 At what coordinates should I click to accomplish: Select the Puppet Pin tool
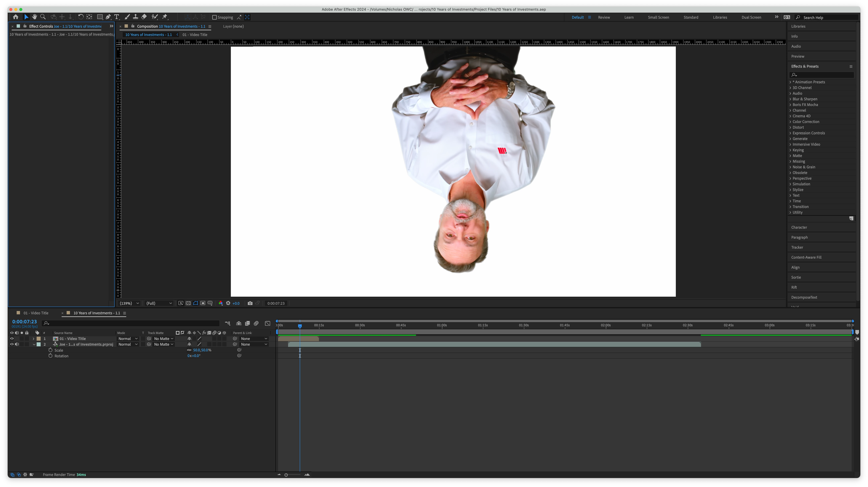coord(165,17)
